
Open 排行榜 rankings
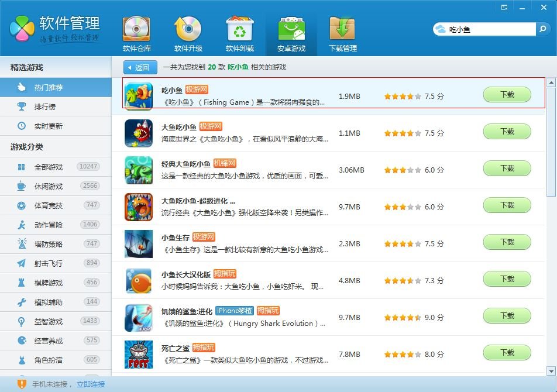[x=56, y=106]
